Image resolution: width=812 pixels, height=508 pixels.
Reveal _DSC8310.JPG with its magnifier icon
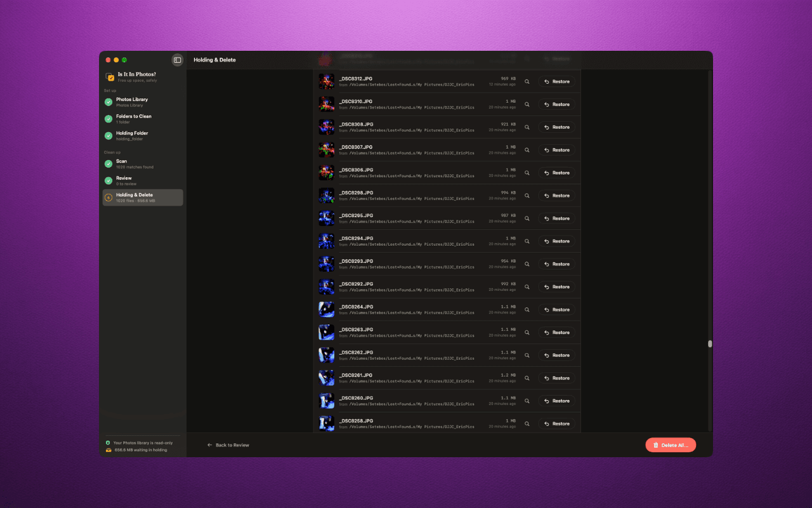(527, 104)
